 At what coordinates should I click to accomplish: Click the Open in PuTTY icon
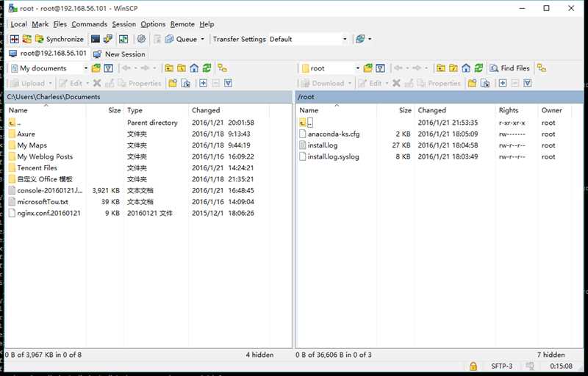[108, 39]
